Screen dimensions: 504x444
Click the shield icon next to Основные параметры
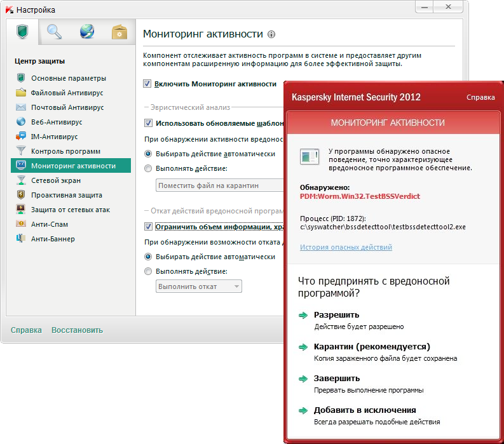21,77
